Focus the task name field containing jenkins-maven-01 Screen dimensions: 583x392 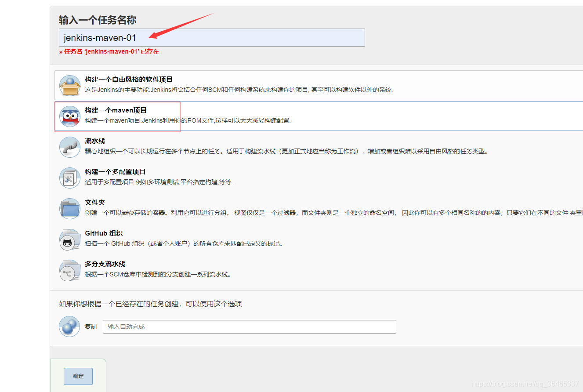pyautogui.click(x=212, y=38)
